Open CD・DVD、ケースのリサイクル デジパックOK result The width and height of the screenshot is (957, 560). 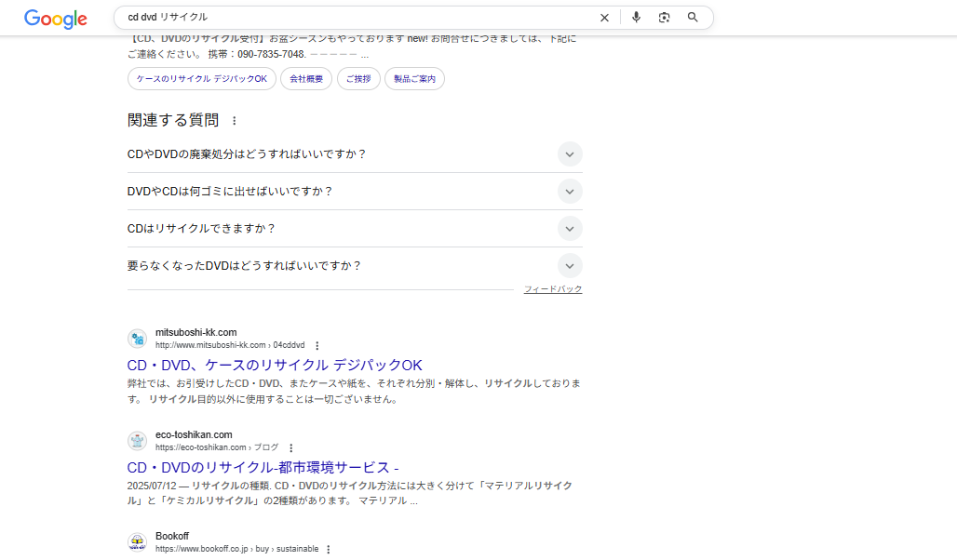[275, 366]
